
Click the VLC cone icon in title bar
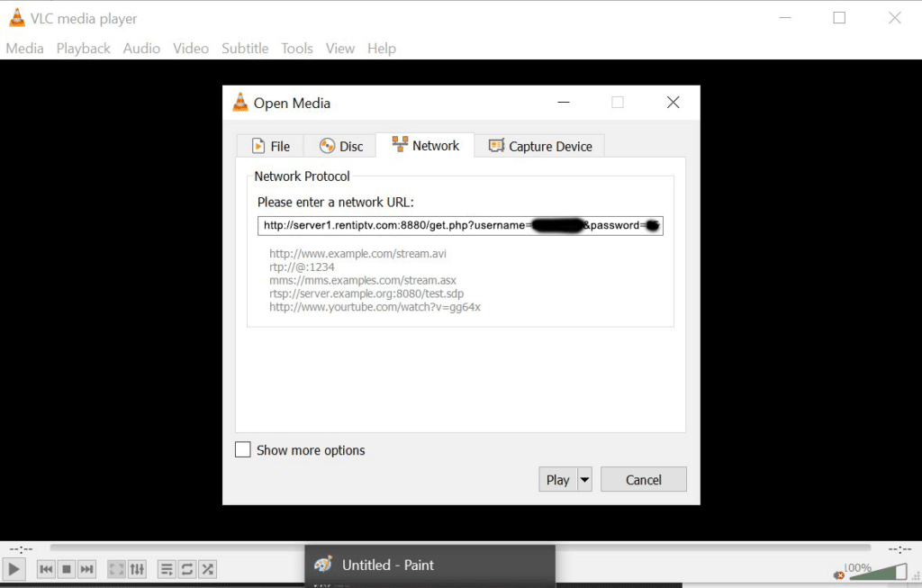(17, 18)
